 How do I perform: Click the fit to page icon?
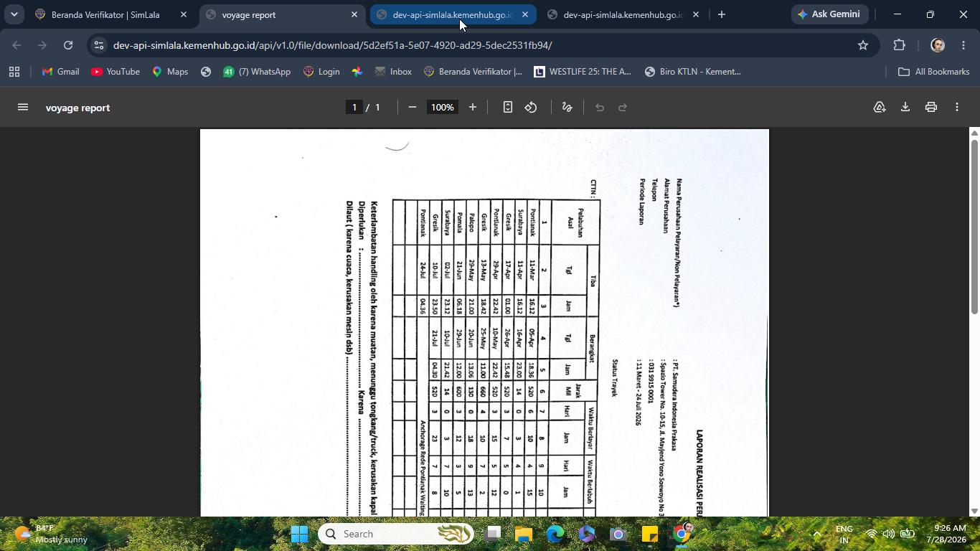point(508,107)
